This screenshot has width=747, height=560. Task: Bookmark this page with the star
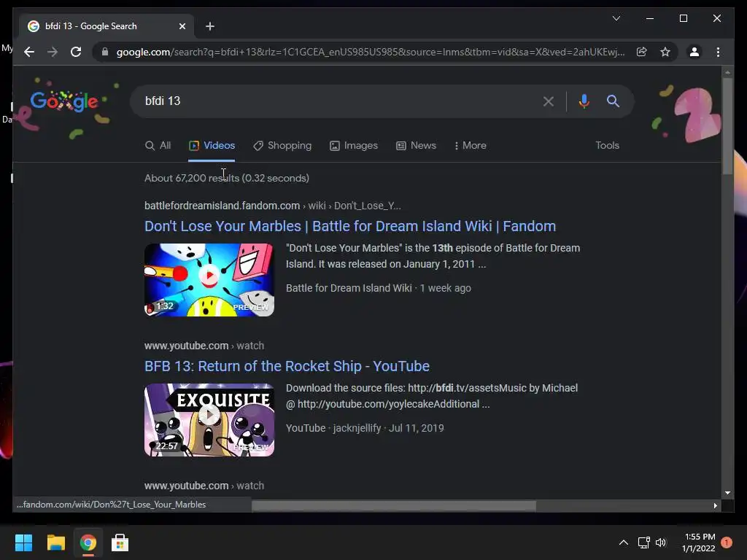pyautogui.click(x=665, y=52)
